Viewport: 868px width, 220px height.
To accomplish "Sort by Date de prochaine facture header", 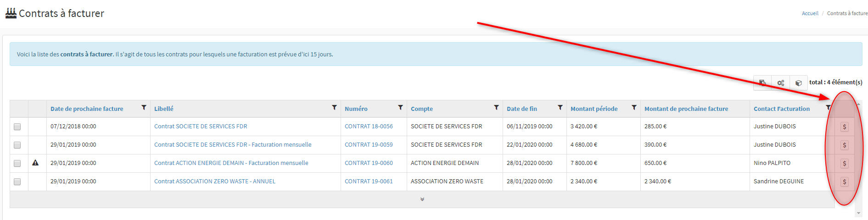I will pyautogui.click(x=87, y=109).
